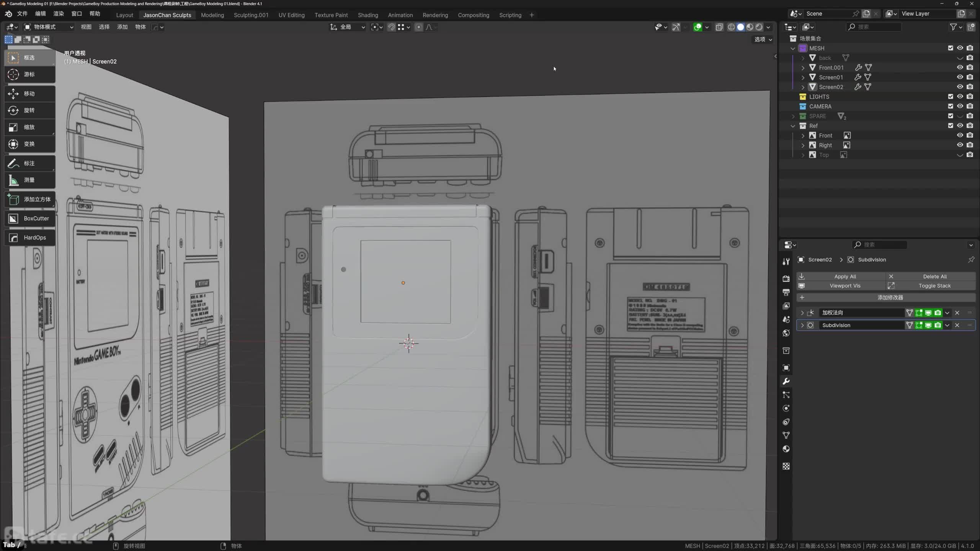Uncheck the CAMERA collection checkbox
The image size is (980, 551).
950,106
